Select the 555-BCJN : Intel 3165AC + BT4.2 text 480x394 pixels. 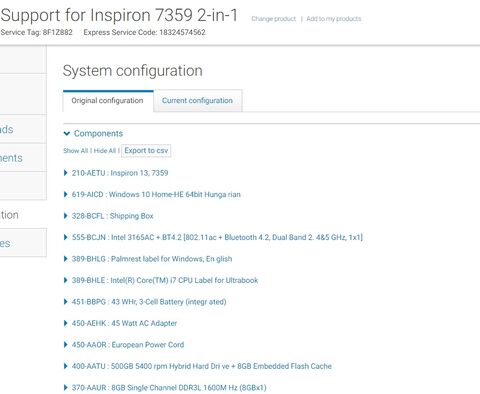click(x=217, y=237)
